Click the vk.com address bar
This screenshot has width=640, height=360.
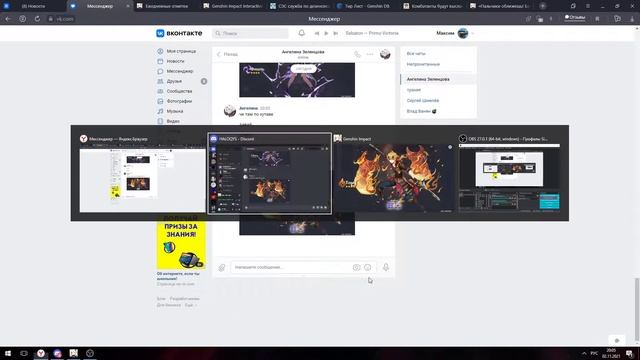61,19
